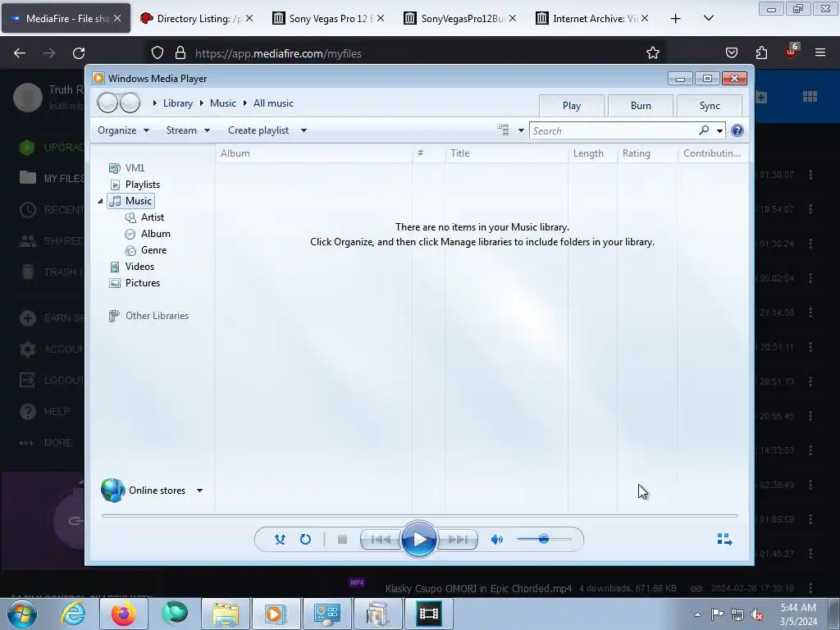Switch to the Play tab

coord(572,106)
